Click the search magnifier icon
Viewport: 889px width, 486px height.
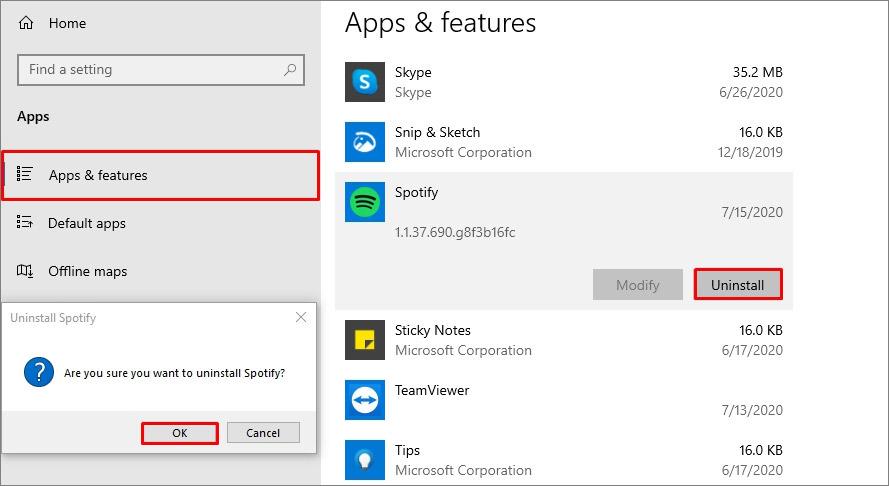pos(290,70)
